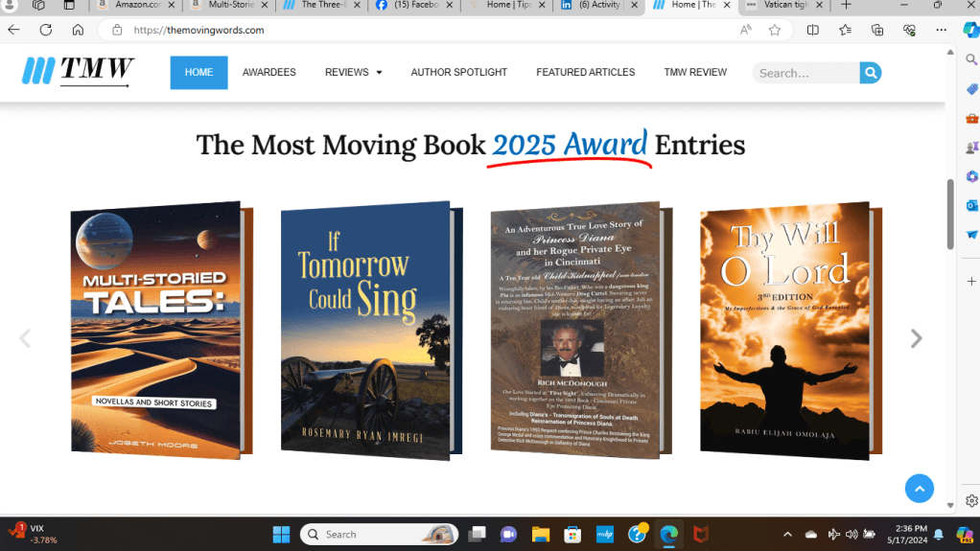Click the blue search magnifier button
Viewport: 980px width, 551px height.
[x=871, y=73]
